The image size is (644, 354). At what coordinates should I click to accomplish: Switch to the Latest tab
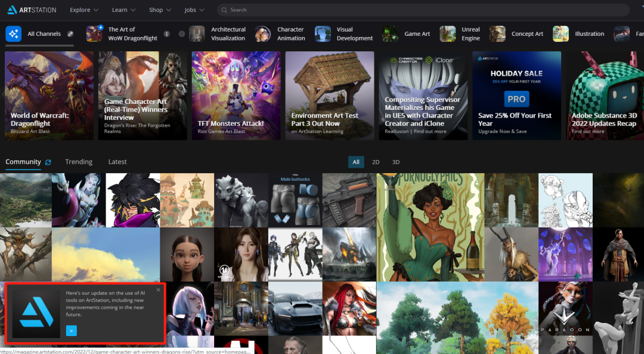117,162
